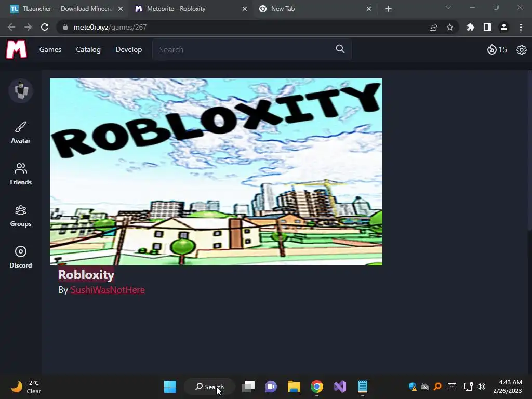Image resolution: width=532 pixels, height=399 pixels.
Task: Click the share page icon in the address bar
Action: click(x=433, y=27)
